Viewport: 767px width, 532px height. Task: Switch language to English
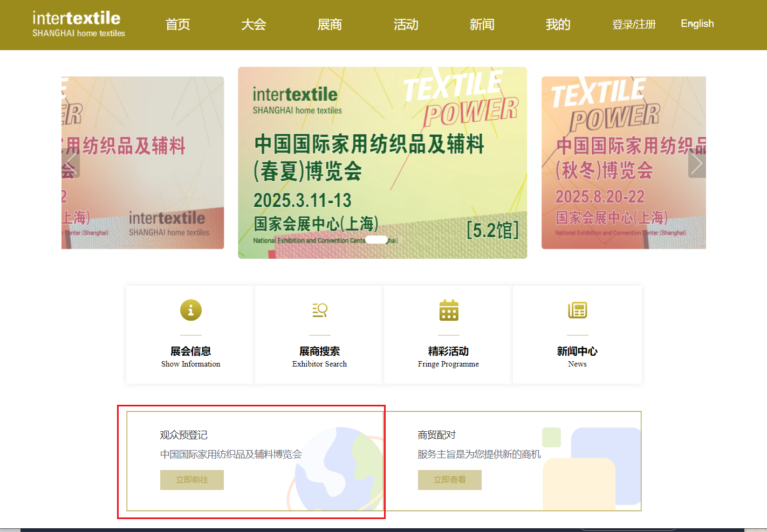[x=697, y=24]
